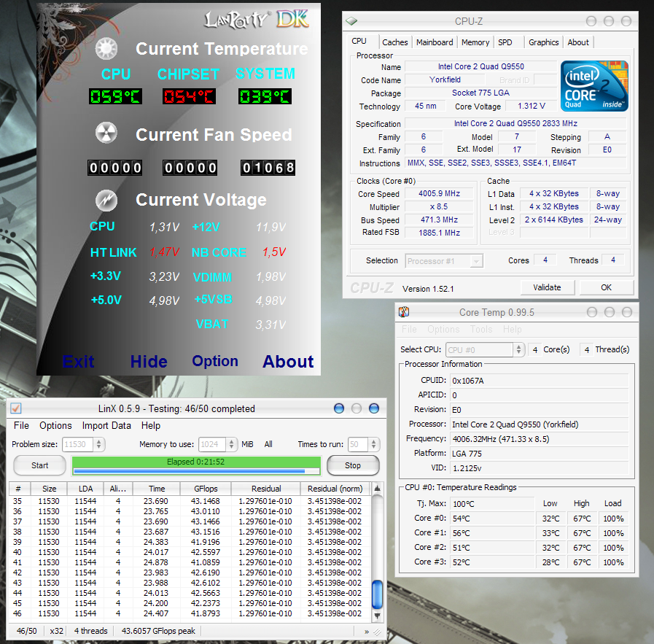Screen dimensions: 654x644
Task: Click the LinX checkmark title icon
Action: click(x=16, y=408)
